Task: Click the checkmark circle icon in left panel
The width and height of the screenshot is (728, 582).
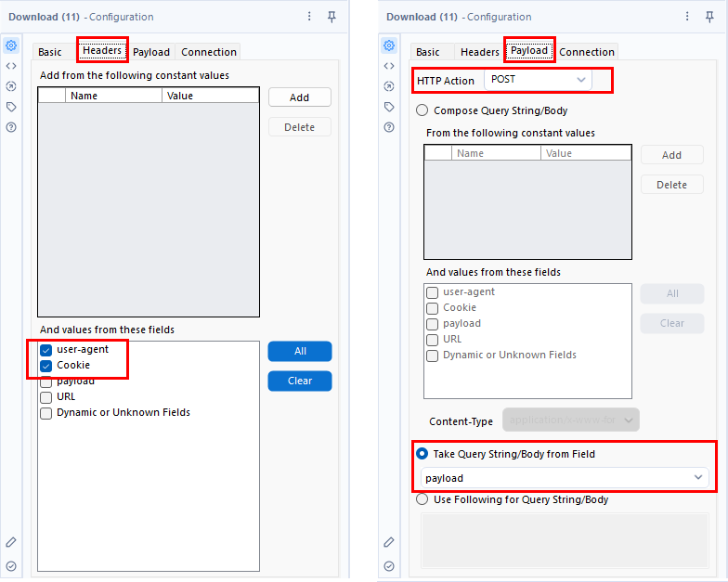Action: coord(11,566)
